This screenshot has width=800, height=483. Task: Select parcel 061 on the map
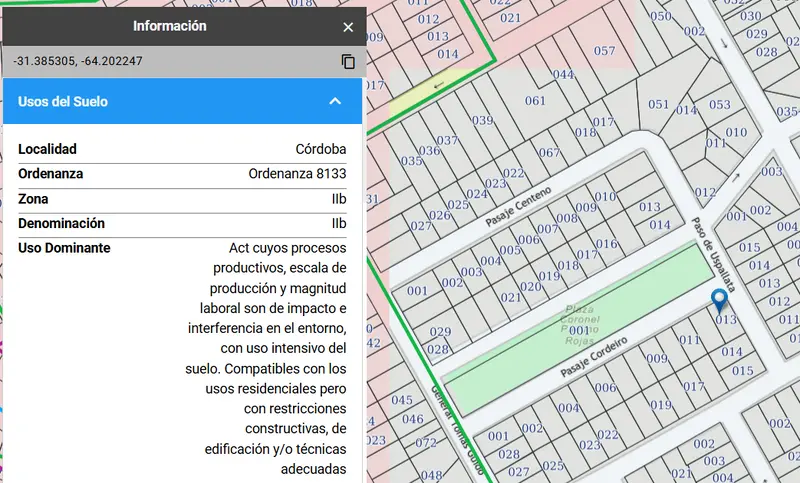tap(535, 100)
